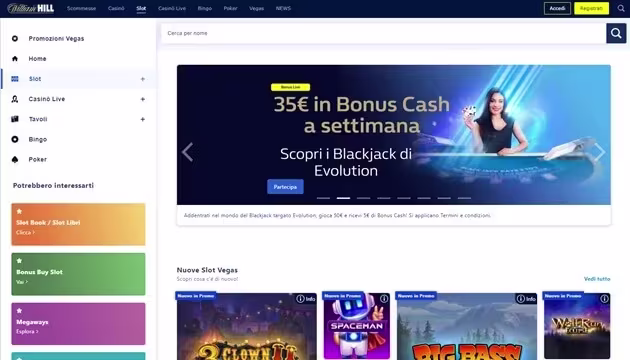Click the Accedi login button

coord(557,8)
